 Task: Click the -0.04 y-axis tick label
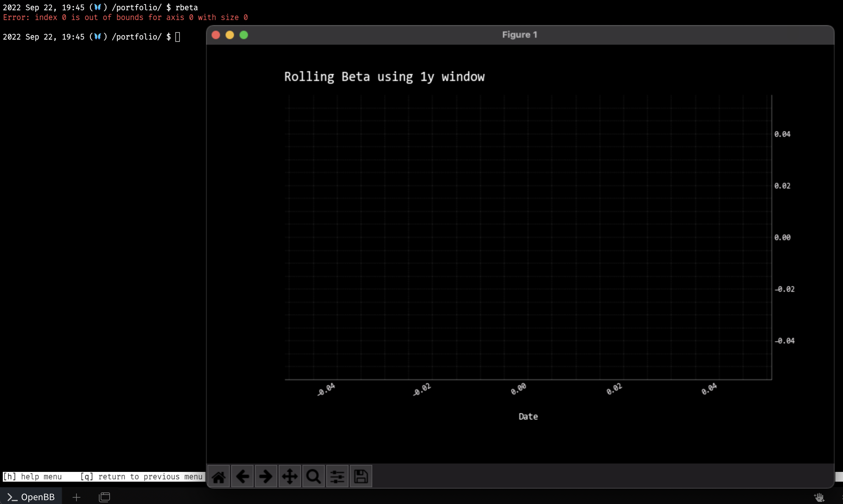click(x=784, y=341)
